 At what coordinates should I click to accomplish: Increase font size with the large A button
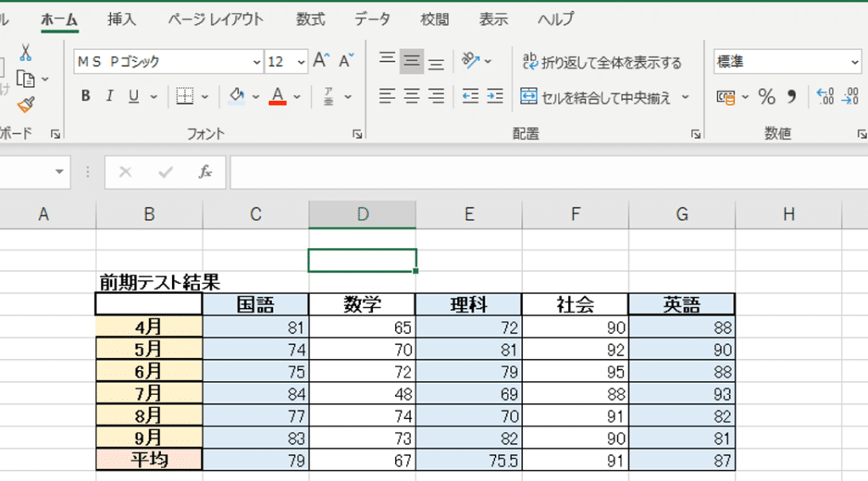tap(321, 61)
